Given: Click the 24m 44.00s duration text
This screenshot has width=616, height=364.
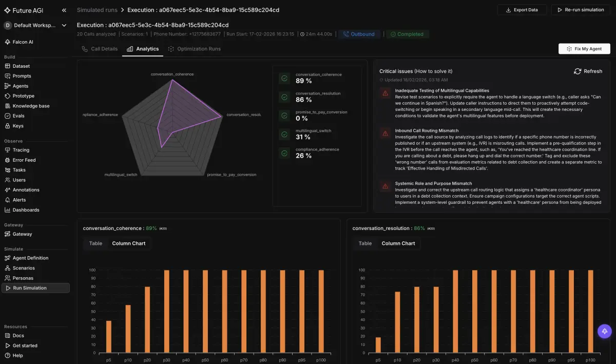Looking at the screenshot, I should point(319,34).
